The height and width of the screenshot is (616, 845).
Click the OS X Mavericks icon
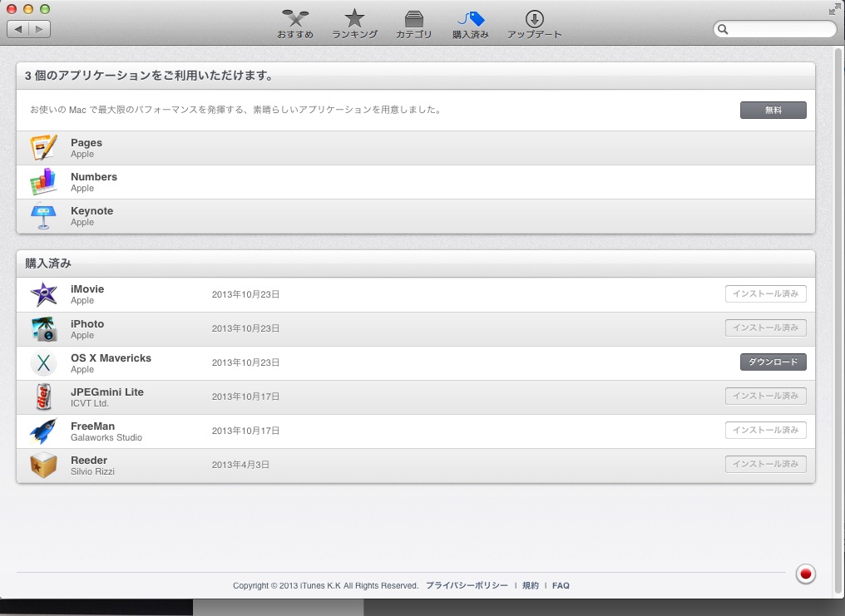click(x=43, y=363)
